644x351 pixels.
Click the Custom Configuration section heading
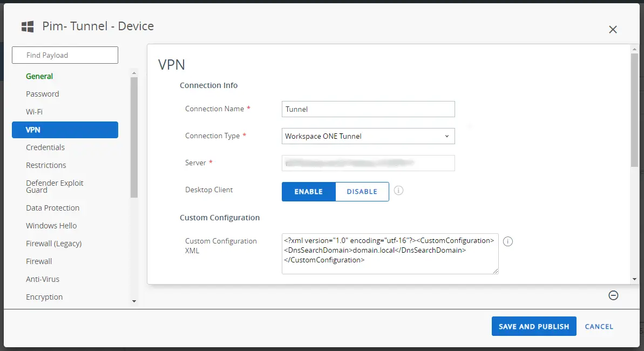[220, 218]
